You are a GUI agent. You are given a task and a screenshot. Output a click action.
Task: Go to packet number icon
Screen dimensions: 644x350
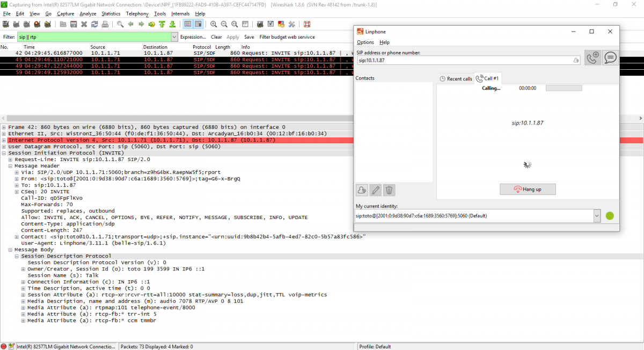point(151,24)
